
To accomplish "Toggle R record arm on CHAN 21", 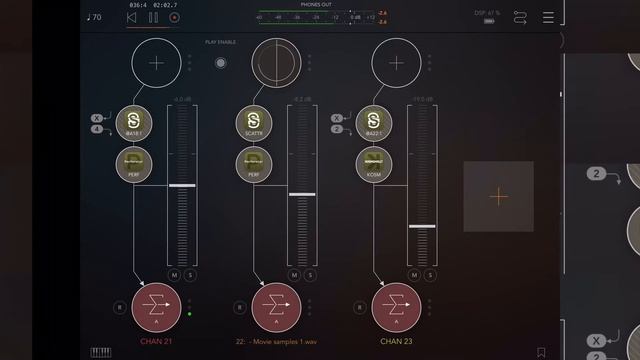I will coord(120,307).
